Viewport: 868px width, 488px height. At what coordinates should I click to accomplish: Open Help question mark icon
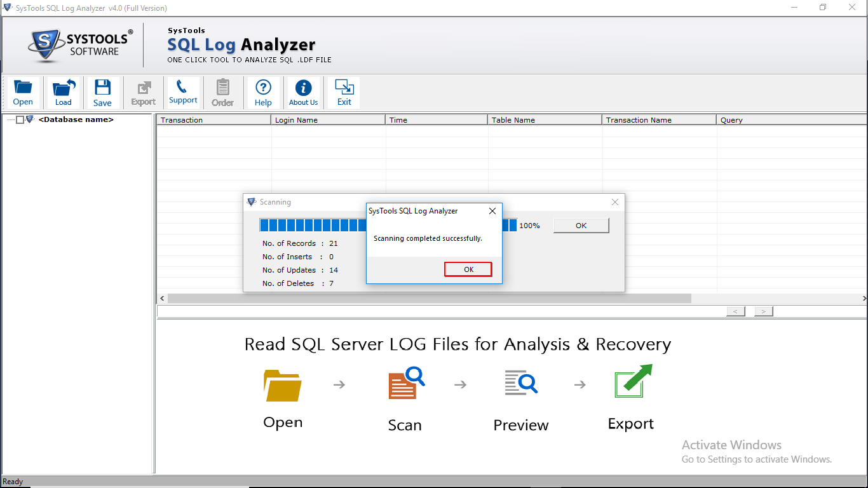point(263,93)
